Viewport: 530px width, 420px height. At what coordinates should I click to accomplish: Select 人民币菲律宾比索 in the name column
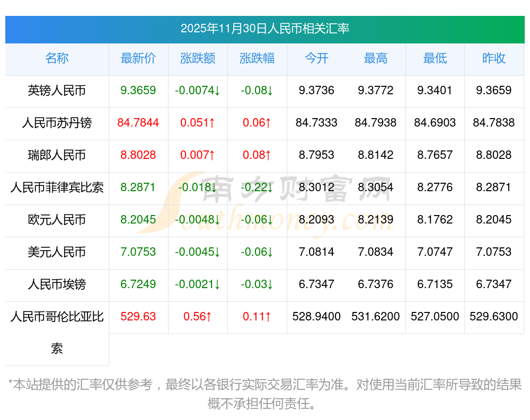[57, 187]
